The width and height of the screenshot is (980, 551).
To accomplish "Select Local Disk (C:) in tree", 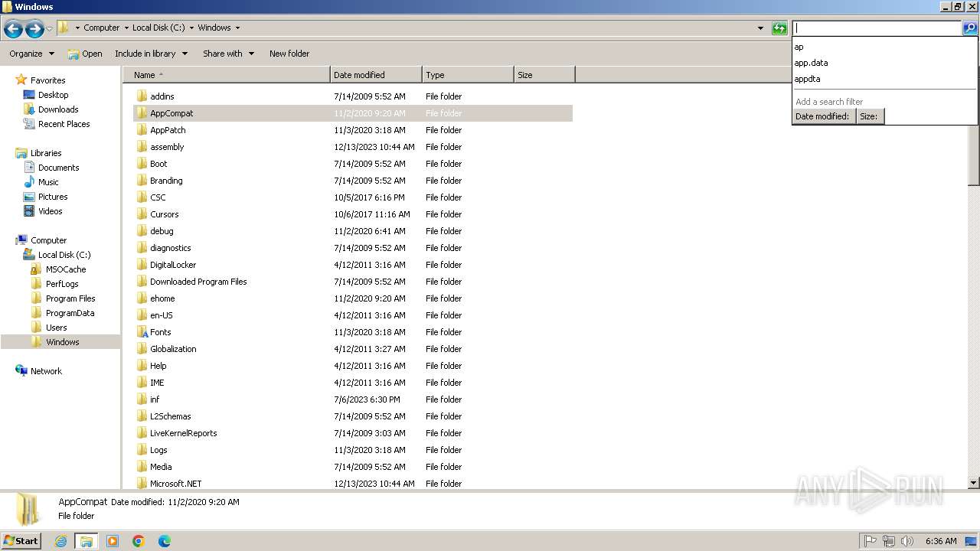I will 64,255.
